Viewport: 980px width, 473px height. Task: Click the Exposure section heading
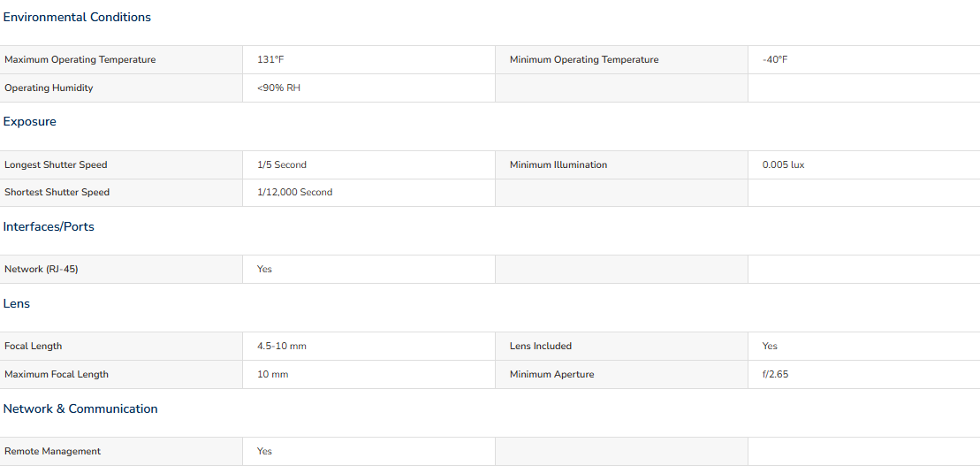tap(30, 121)
